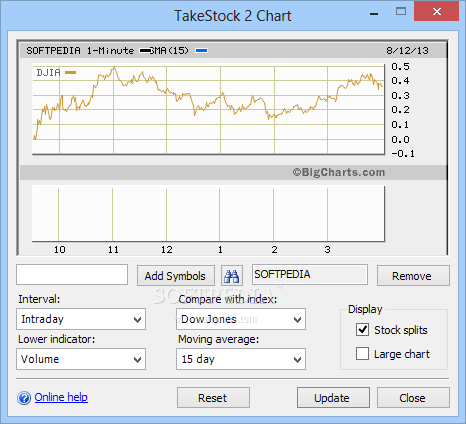This screenshot has width=466, height=424.
Task: Click the blue Online help question icon
Action: [24, 398]
